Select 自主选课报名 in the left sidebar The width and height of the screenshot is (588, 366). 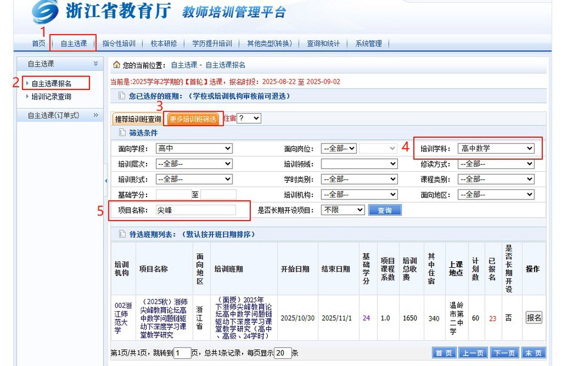click(51, 83)
